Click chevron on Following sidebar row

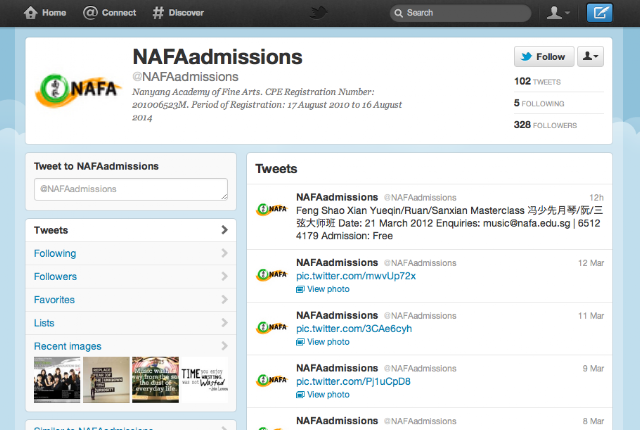coord(224,253)
